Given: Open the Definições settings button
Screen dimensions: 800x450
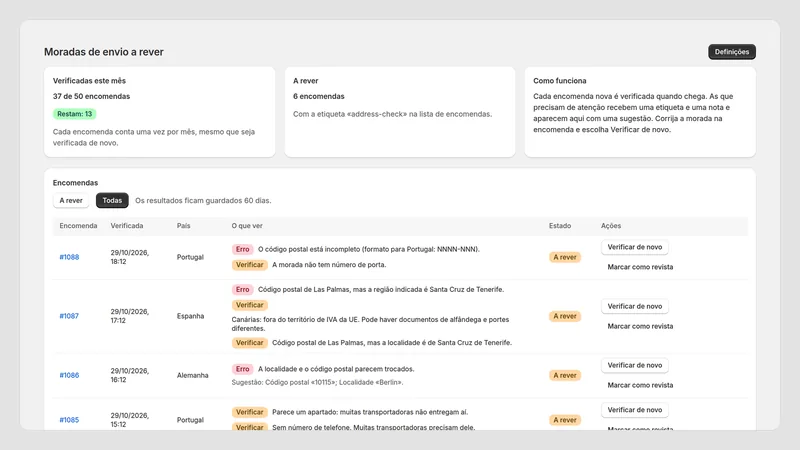Looking at the screenshot, I should pos(732,52).
